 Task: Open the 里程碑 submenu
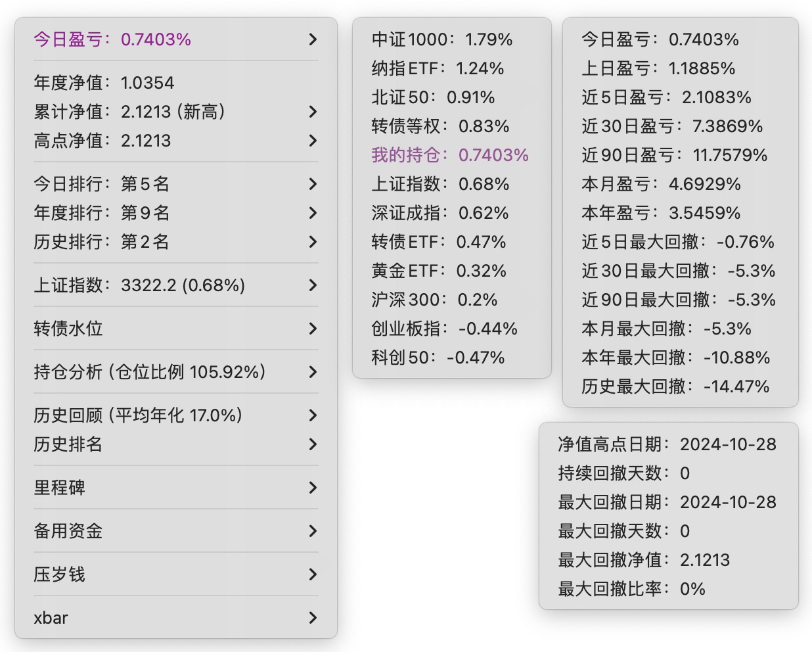point(60,488)
